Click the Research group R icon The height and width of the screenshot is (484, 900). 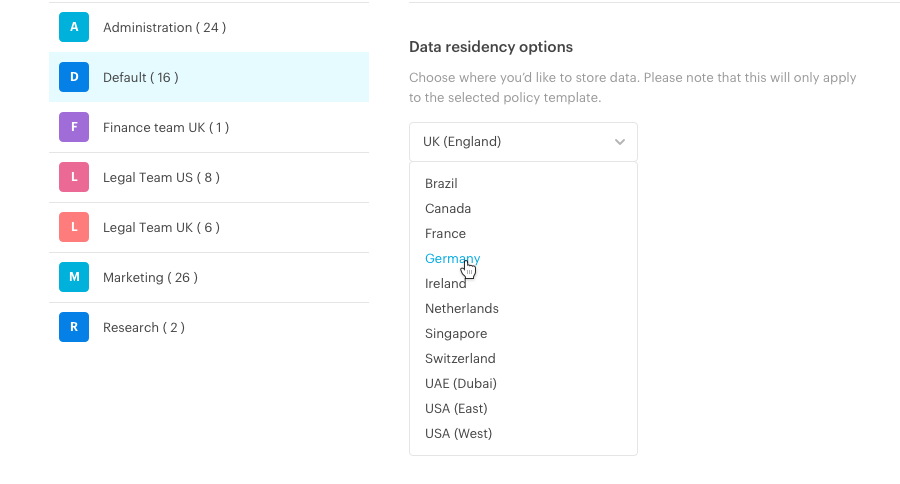[74, 327]
